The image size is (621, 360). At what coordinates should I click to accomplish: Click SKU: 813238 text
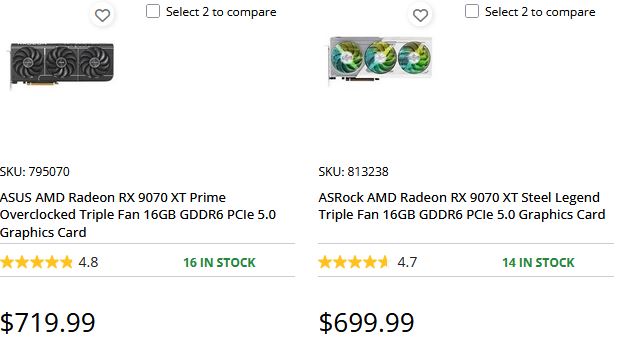[353, 171]
